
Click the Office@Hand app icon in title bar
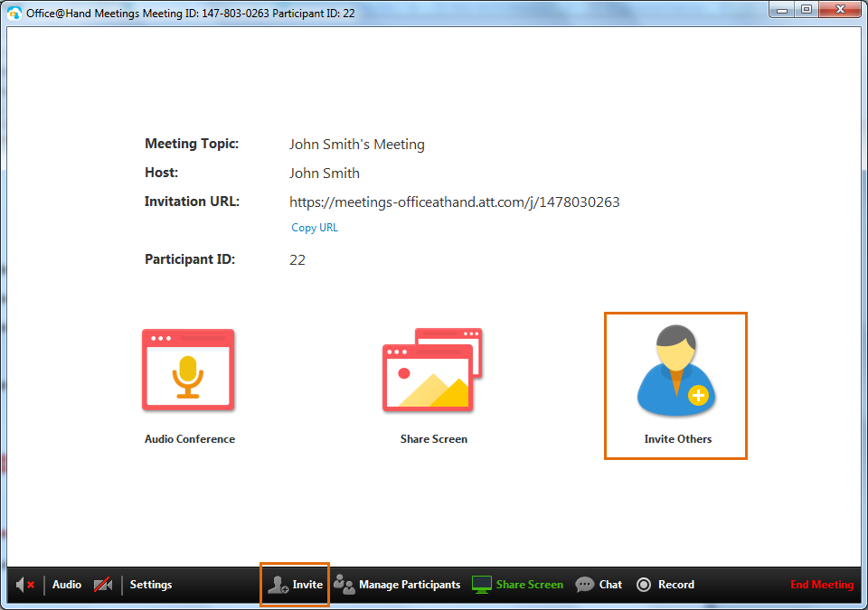(14, 13)
